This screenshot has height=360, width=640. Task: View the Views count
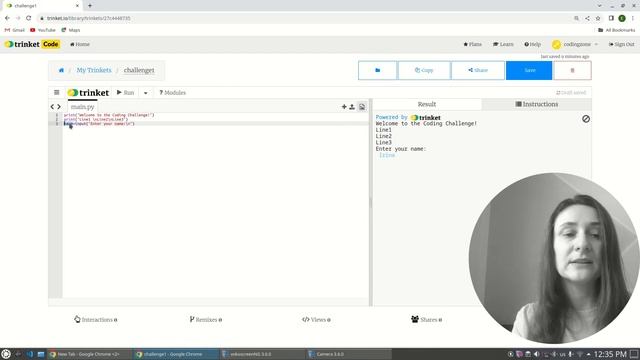click(x=316, y=320)
